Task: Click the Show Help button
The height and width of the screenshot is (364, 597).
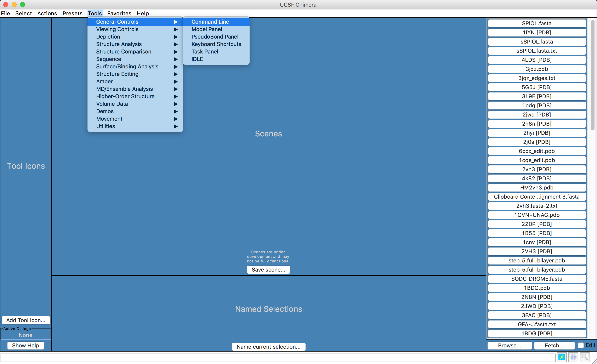Action: click(x=26, y=345)
